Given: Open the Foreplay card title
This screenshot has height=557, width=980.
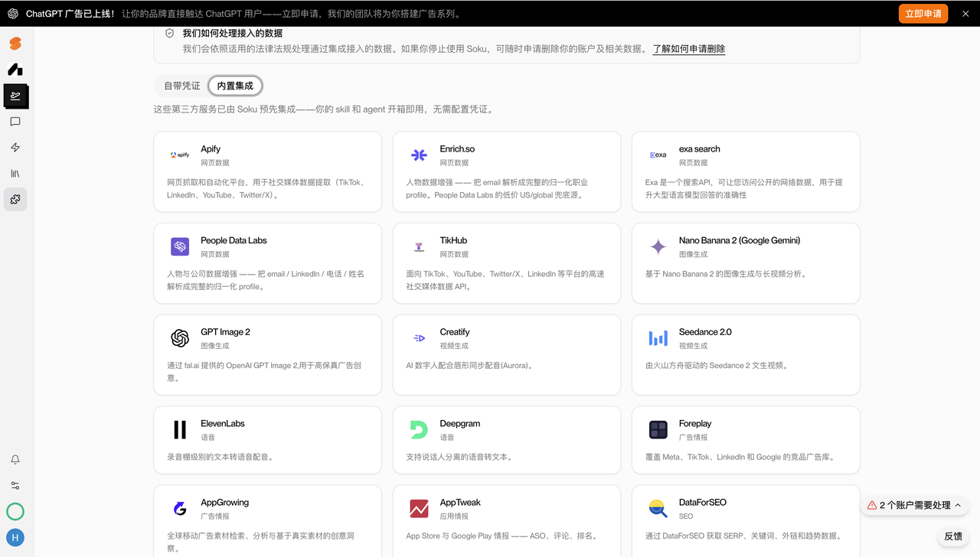Looking at the screenshot, I should [x=695, y=423].
